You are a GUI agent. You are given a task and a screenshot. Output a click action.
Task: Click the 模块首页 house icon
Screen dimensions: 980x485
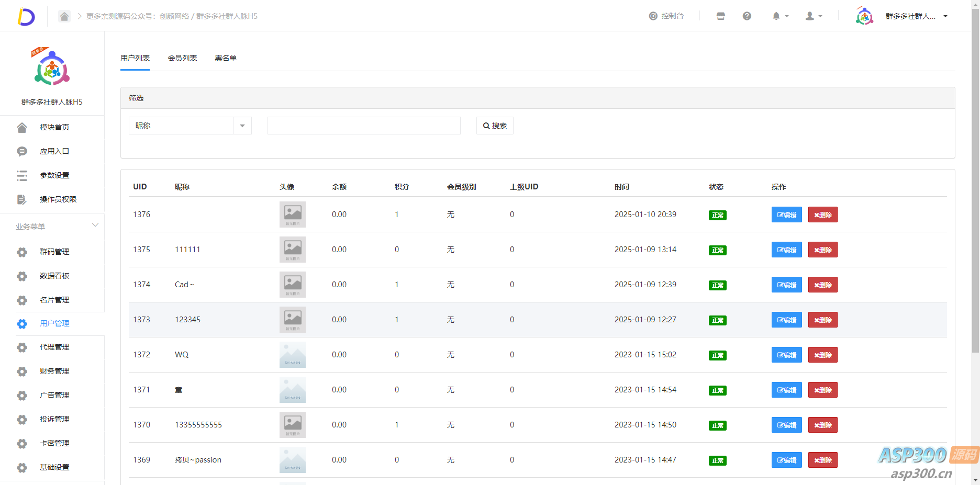click(22, 128)
